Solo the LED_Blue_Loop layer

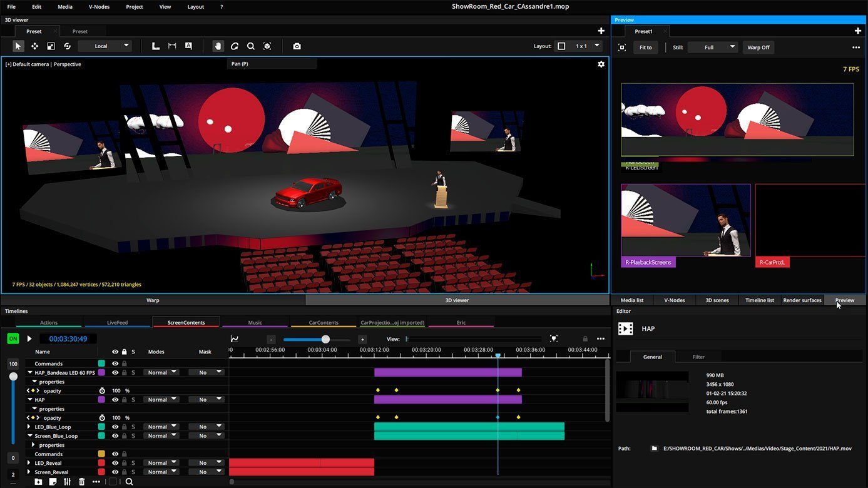tap(133, 427)
